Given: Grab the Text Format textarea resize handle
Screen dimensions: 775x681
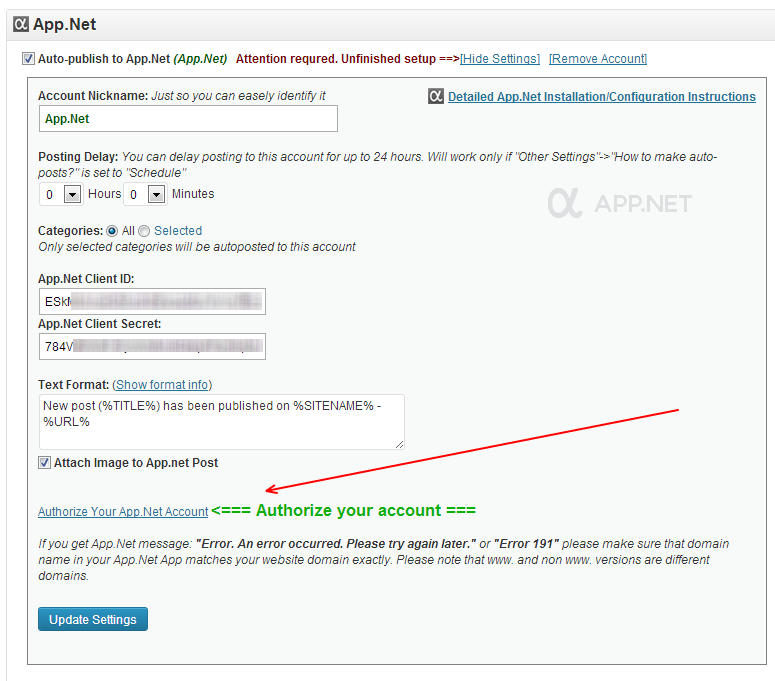Looking at the screenshot, I should point(399,444).
